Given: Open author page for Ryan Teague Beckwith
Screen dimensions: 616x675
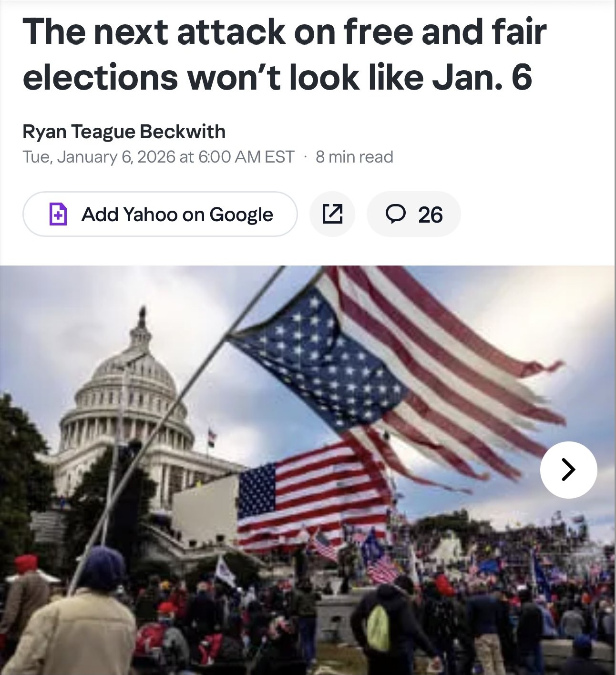Looking at the screenshot, I should tap(124, 132).
